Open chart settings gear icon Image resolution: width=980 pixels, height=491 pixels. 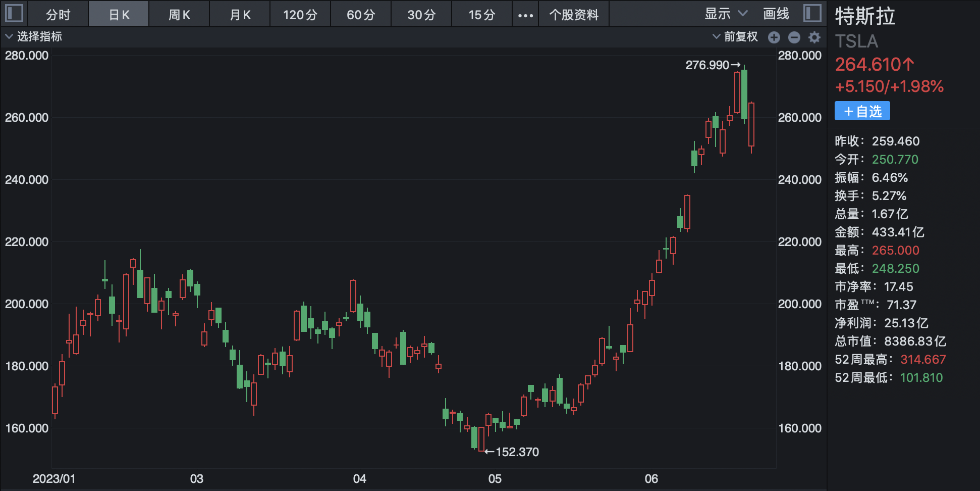pyautogui.click(x=814, y=37)
